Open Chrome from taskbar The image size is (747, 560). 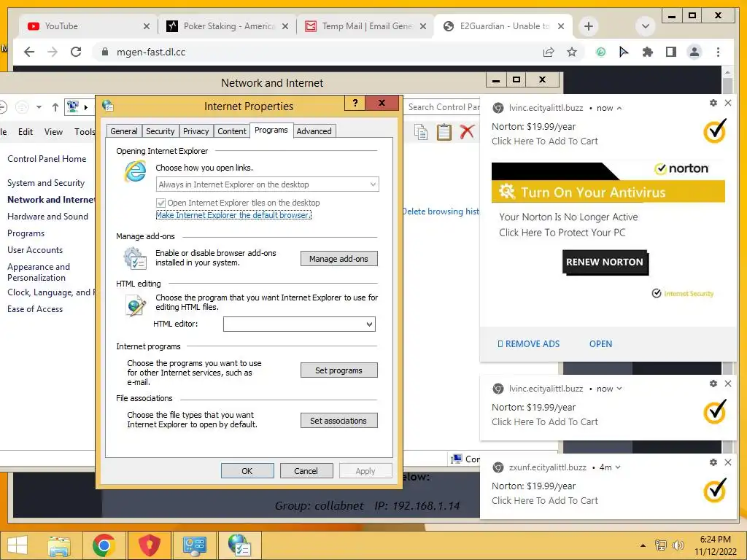(104, 545)
